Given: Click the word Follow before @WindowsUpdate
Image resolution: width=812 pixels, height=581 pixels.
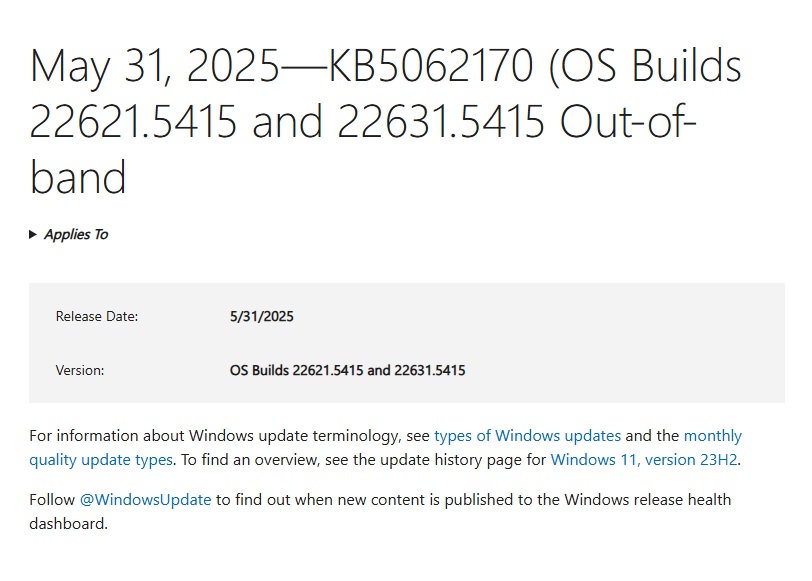Looking at the screenshot, I should pyautogui.click(x=52, y=500).
